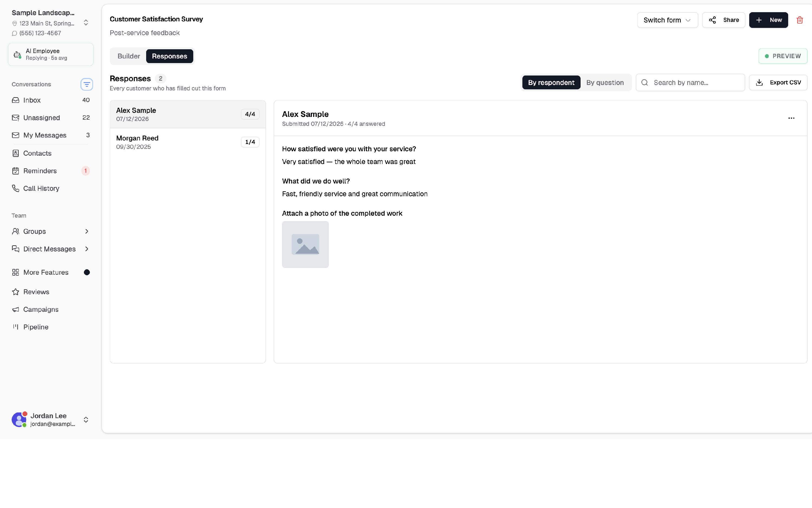Click 'Submitted 07/12/2026 · 4/4 answered' text
Viewport: 812px width, 508px height.
click(x=333, y=124)
